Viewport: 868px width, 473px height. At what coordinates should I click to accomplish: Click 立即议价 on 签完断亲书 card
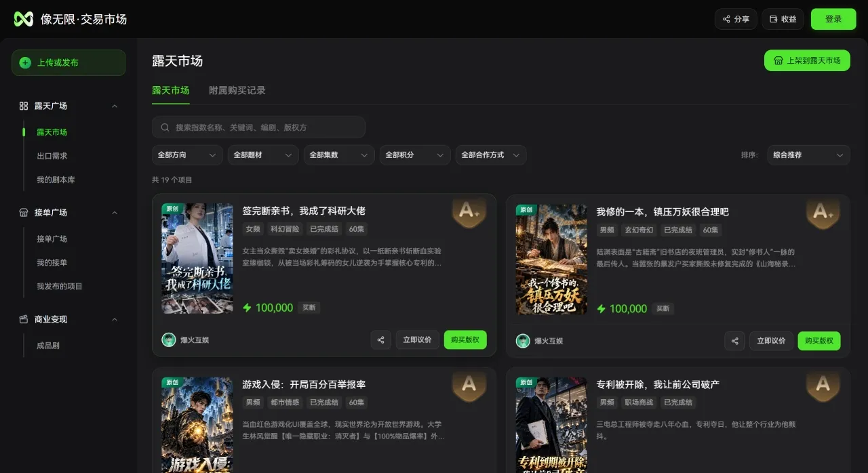click(418, 340)
